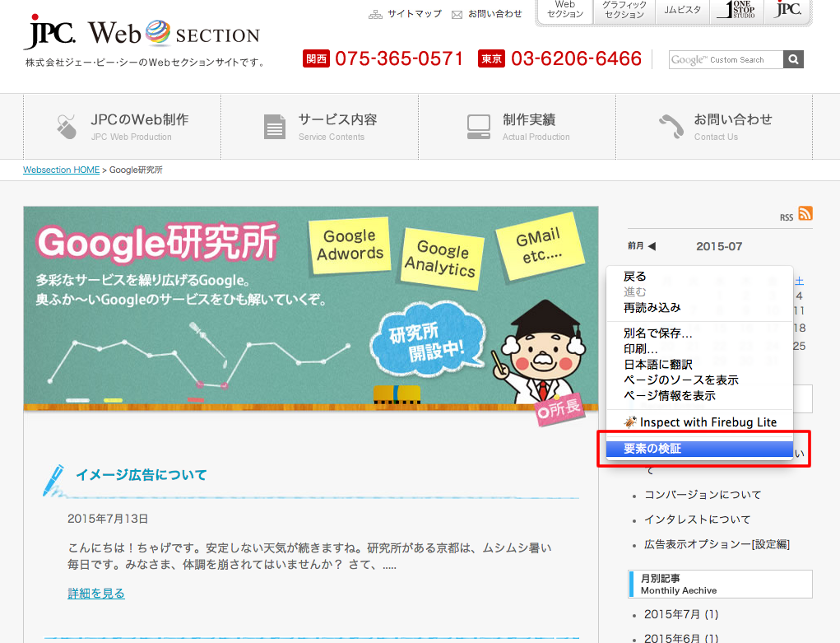
Task: Click the monitor icon beside 制作実績
Action: [478, 127]
